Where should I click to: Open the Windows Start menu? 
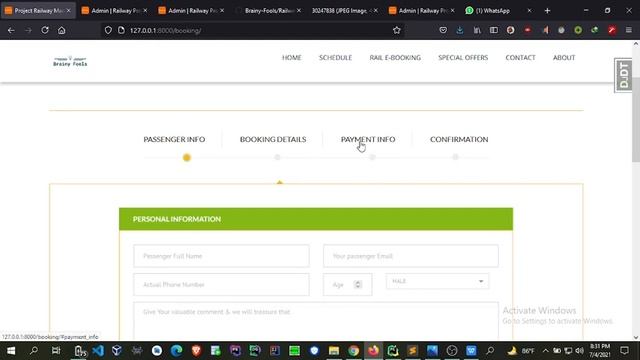[x=11, y=351]
